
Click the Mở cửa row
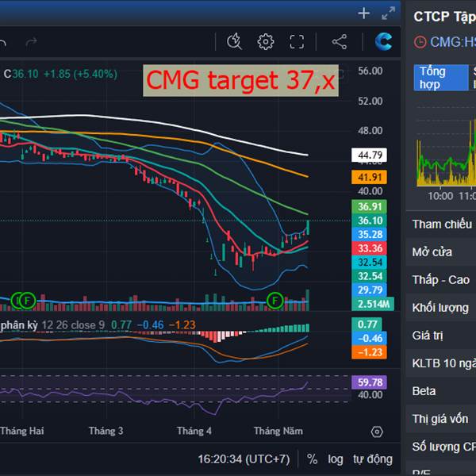point(441,252)
